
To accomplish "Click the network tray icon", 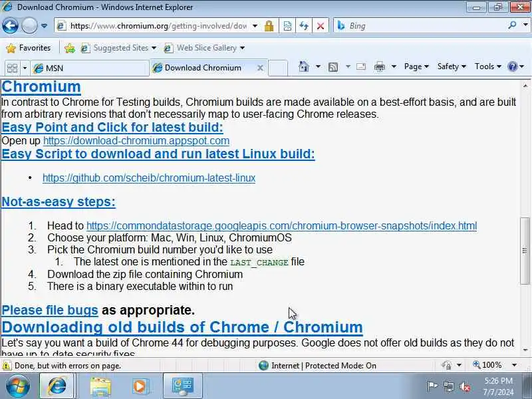I will pos(449,386).
